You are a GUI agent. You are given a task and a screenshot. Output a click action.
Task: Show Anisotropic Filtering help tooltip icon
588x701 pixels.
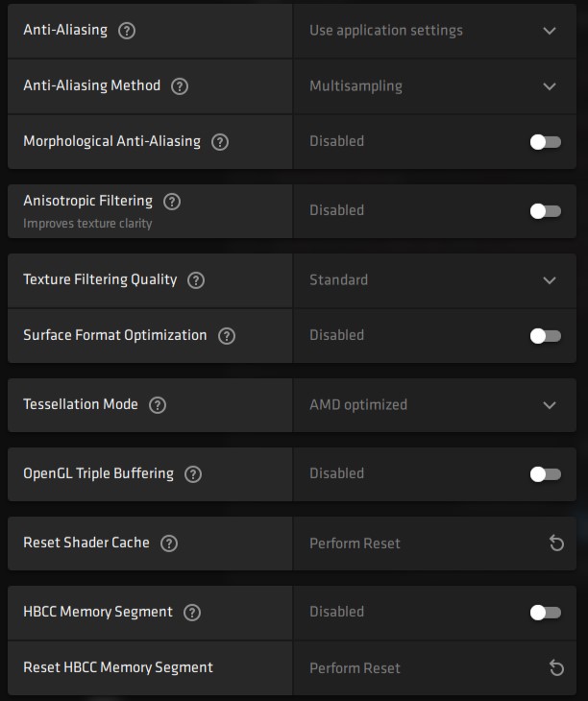point(172,202)
